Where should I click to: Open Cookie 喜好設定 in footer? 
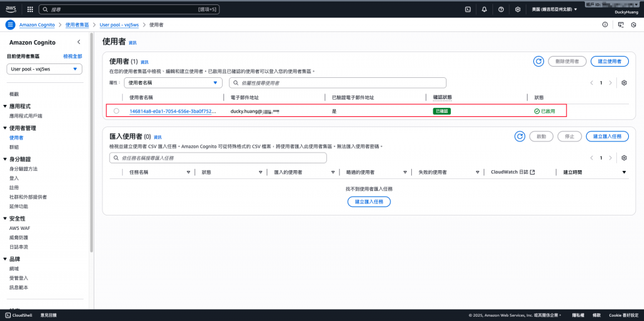click(625, 315)
